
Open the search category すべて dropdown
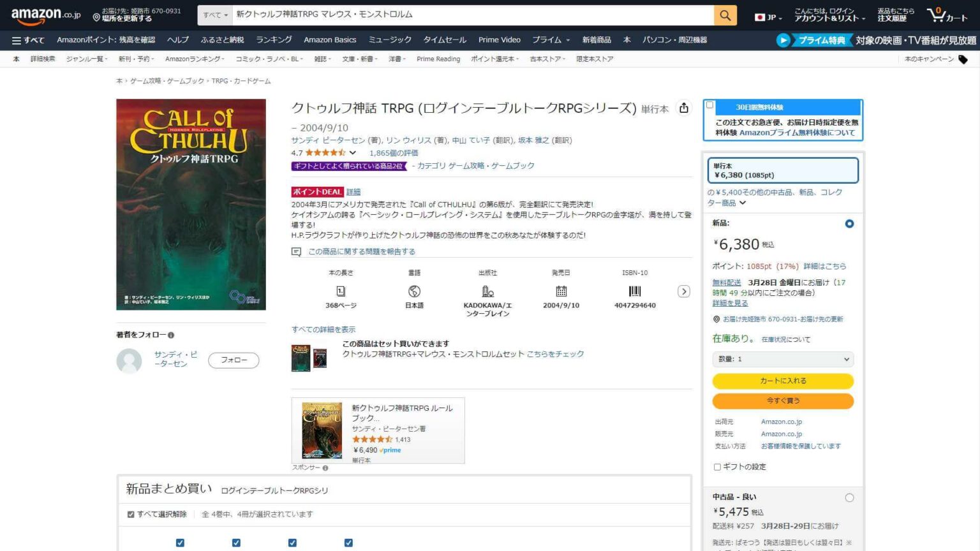pos(215,15)
